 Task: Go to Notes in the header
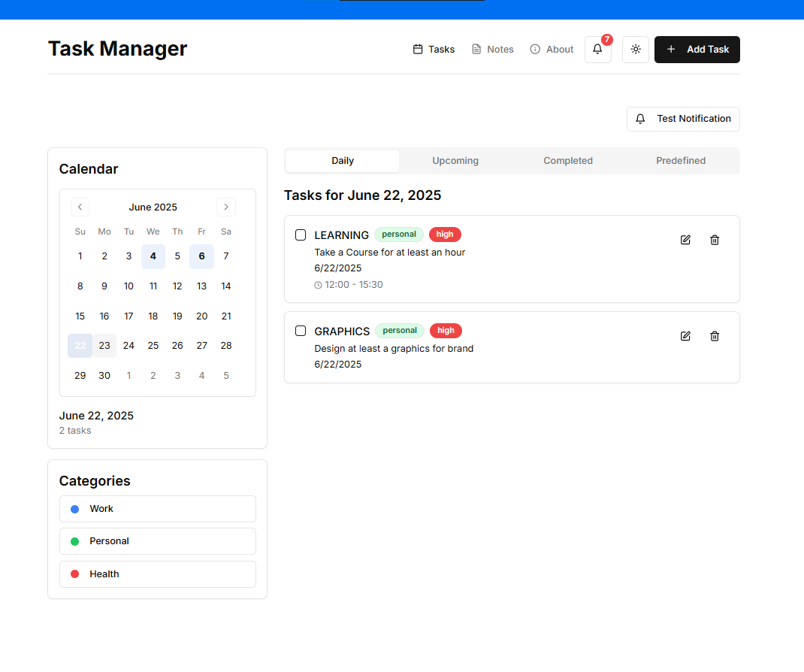[x=492, y=50]
